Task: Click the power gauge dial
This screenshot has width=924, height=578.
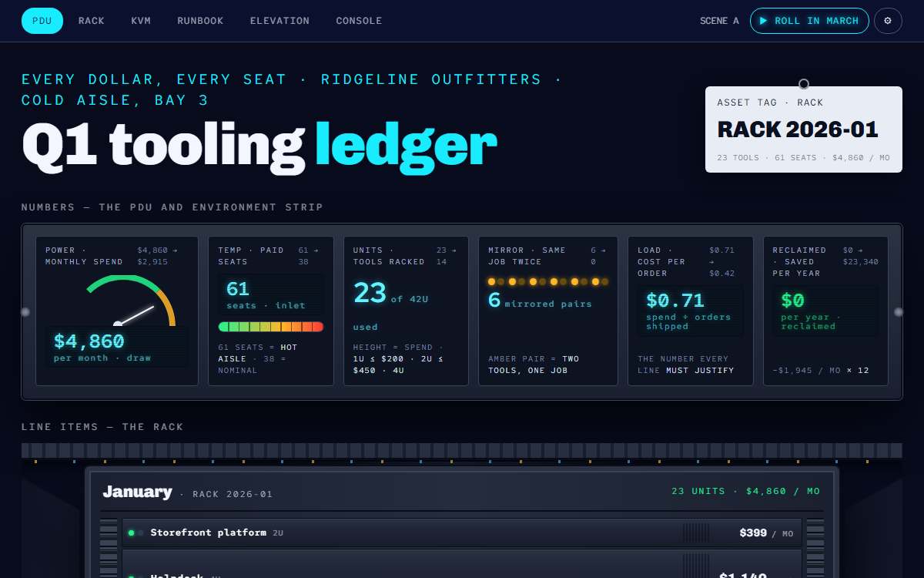Action: [131, 301]
